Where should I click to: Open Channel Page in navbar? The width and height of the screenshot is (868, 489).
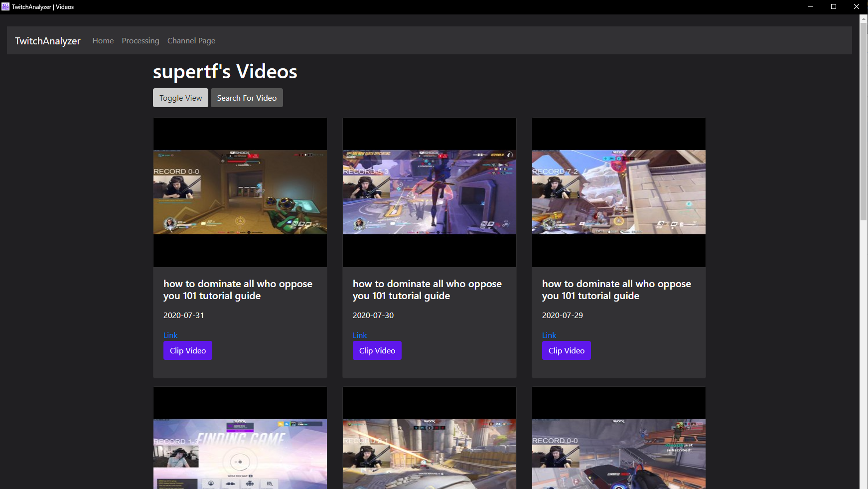pos(191,41)
